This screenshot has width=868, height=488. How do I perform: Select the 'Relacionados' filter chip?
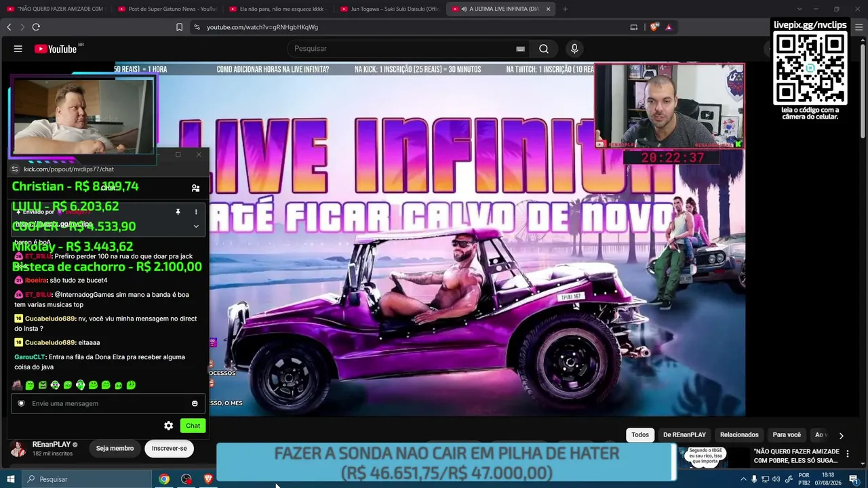[x=739, y=435]
